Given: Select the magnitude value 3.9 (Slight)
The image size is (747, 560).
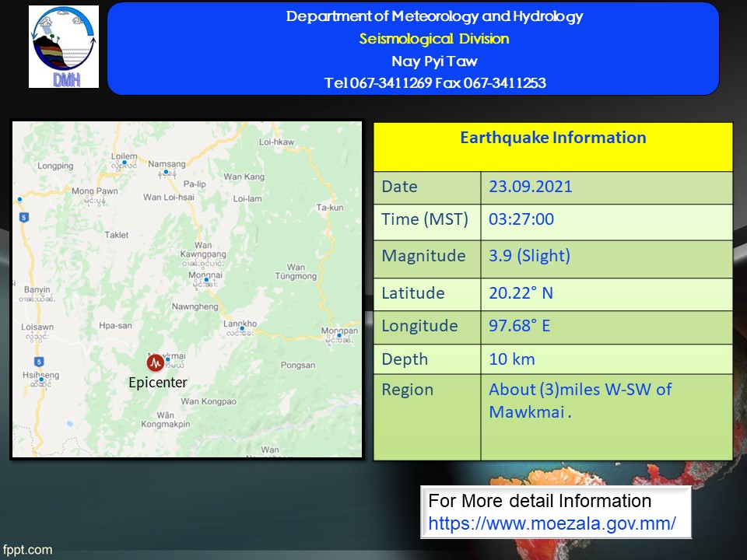Looking at the screenshot, I should pyautogui.click(x=529, y=256).
